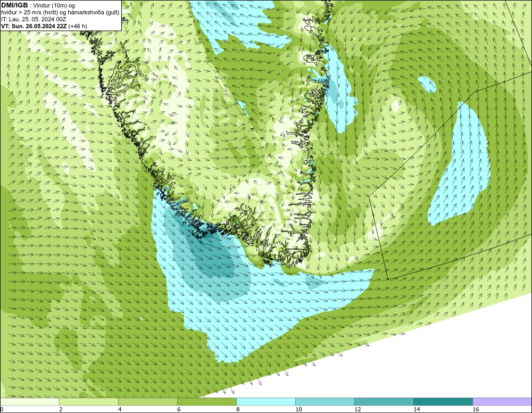Viewport: 532px width, 413px height.
Task: Click the 'IT: Lau. 25. 05. 2024 00Z' line
Action: coord(34,19)
